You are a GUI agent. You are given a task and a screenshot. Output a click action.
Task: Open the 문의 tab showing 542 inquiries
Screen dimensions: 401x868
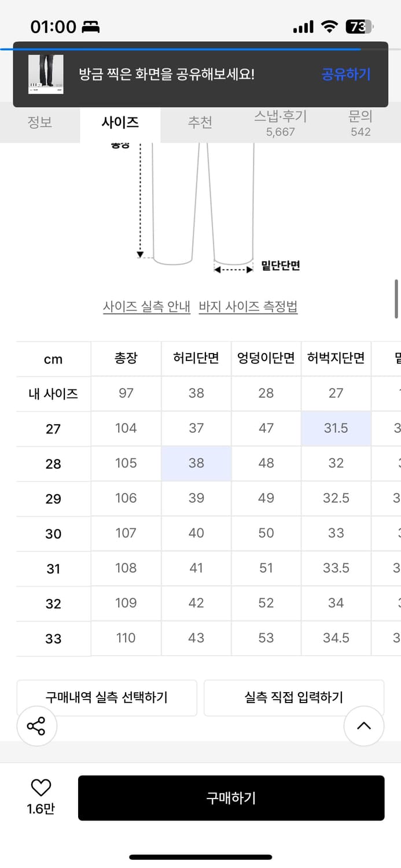pyautogui.click(x=360, y=123)
